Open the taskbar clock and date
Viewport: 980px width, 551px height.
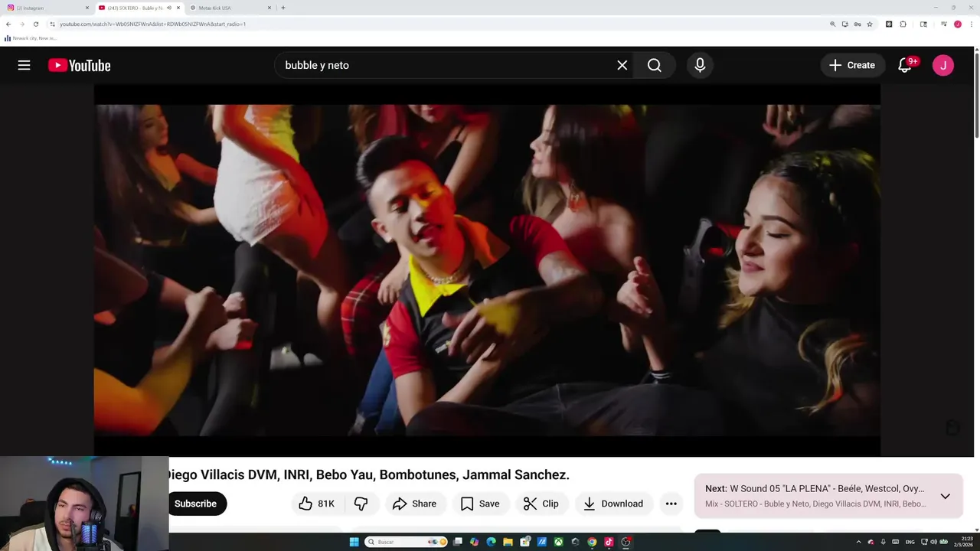[963, 542]
